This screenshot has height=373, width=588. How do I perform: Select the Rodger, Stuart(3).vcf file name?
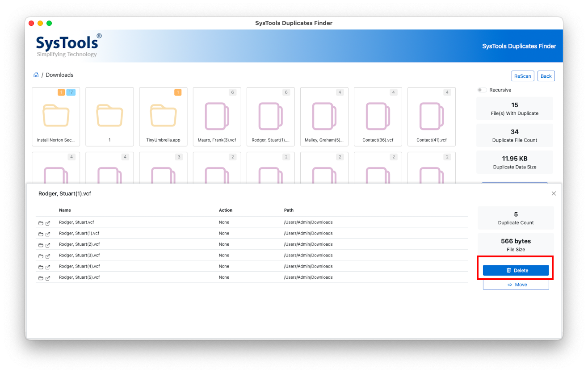click(x=79, y=255)
